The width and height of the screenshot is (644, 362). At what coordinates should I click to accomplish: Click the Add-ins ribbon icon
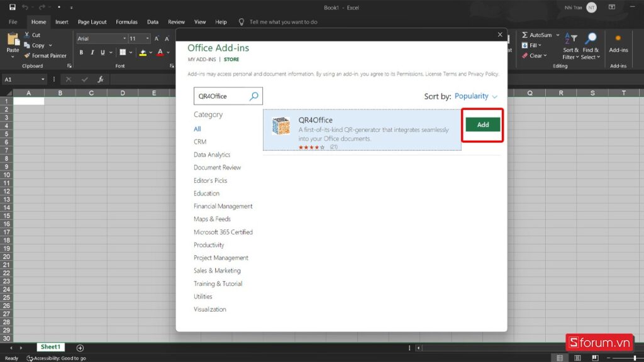(618, 38)
